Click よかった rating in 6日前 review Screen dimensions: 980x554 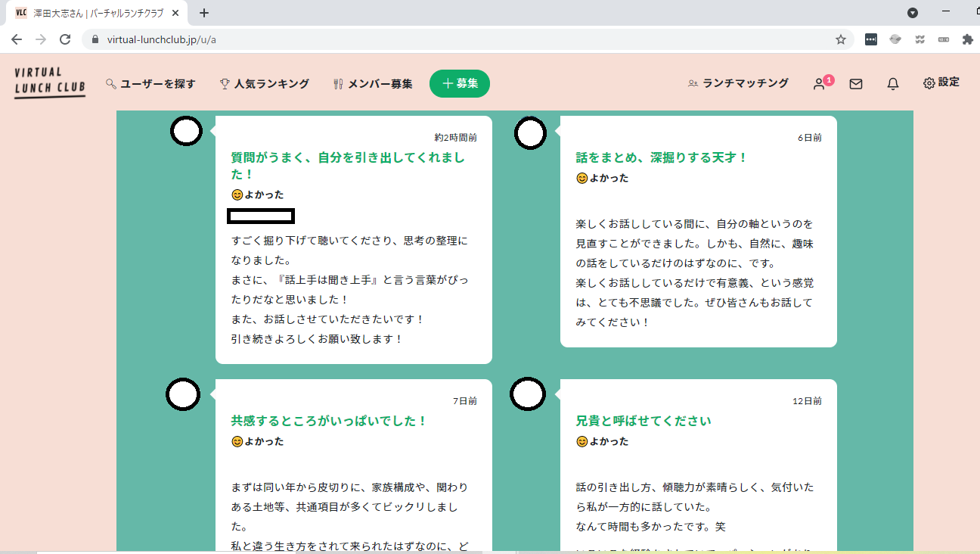click(603, 179)
